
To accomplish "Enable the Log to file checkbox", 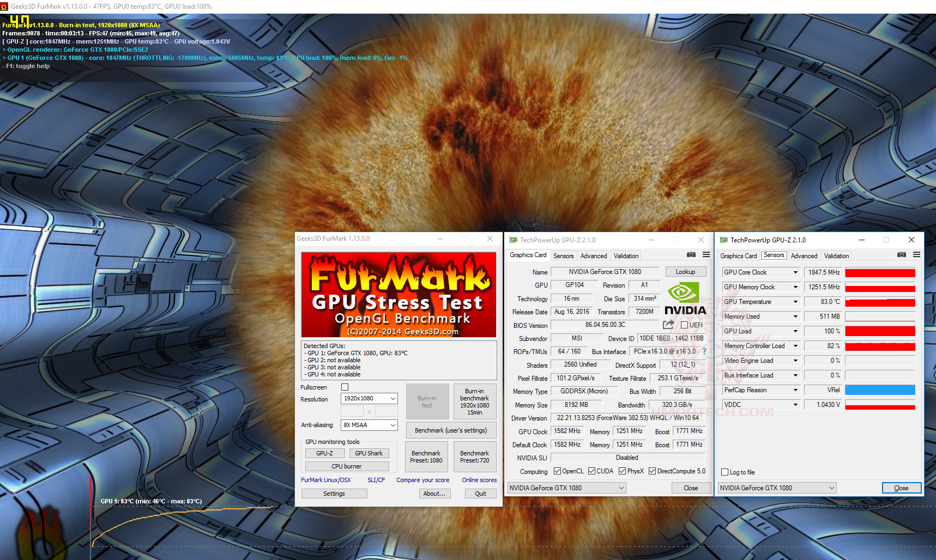I will (x=724, y=472).
